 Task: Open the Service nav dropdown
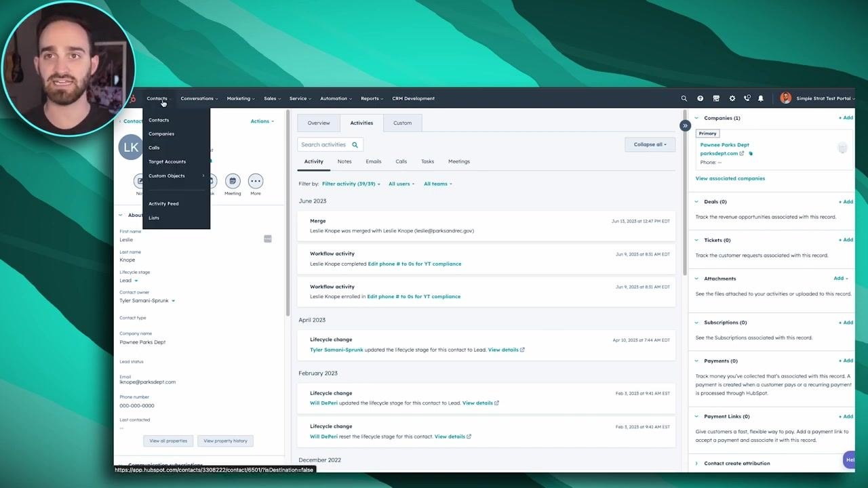coord(300,98)
